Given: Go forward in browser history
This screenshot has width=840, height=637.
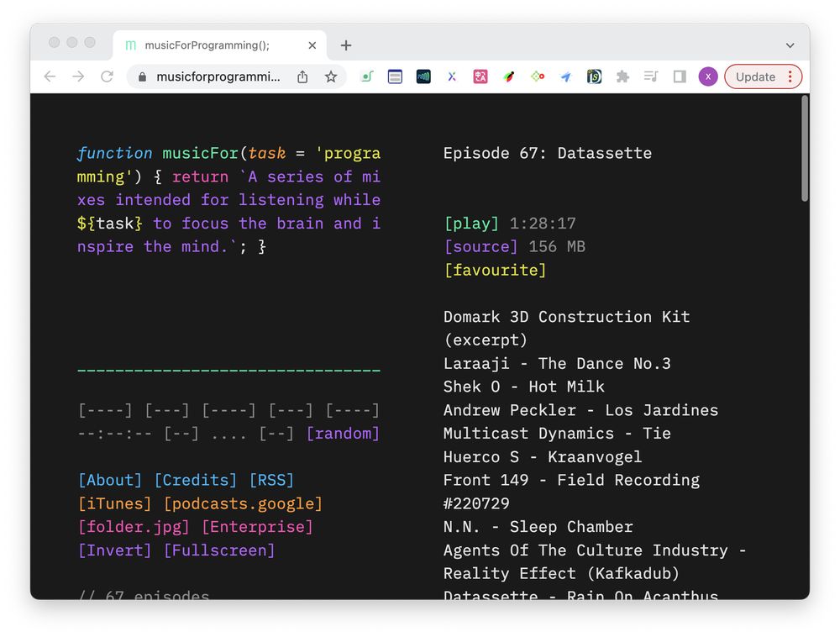Looking at the screenshot, I should 78,76.
